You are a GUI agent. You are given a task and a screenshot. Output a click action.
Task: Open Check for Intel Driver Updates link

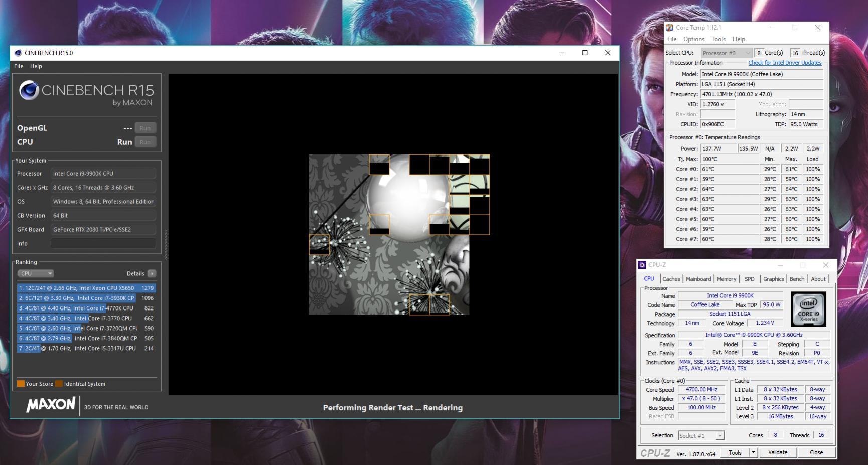785,63
